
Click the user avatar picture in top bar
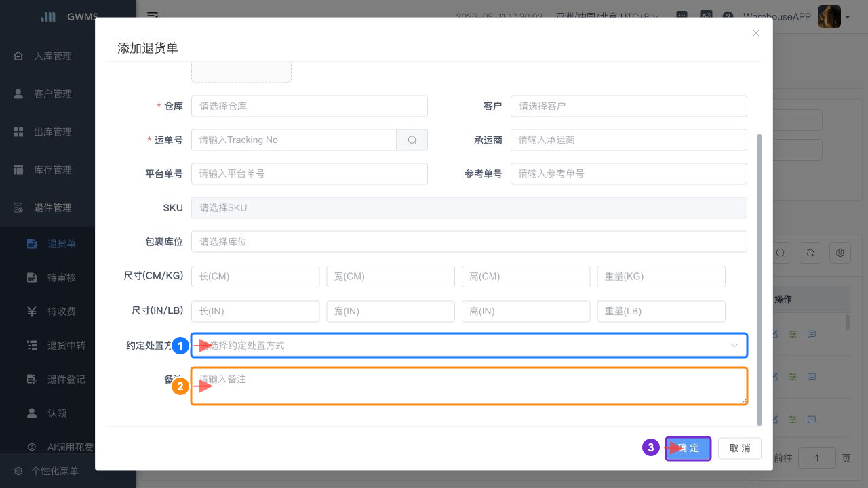click(829, 16)
